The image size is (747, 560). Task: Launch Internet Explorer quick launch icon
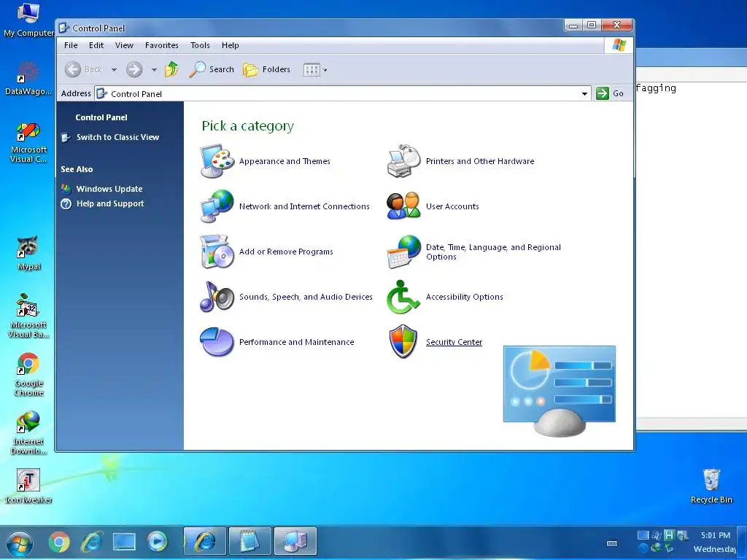pos(92,542)
